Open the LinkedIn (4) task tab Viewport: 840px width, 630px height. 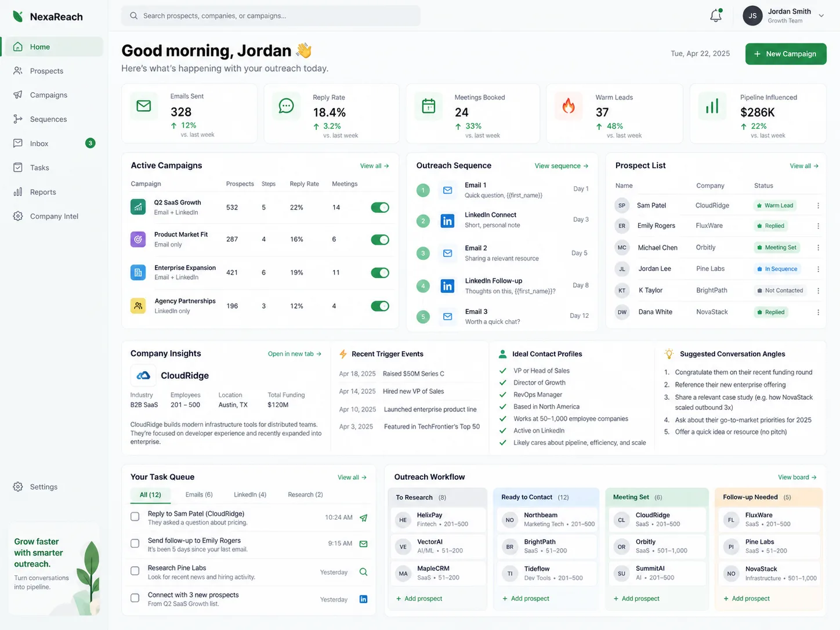250,495
